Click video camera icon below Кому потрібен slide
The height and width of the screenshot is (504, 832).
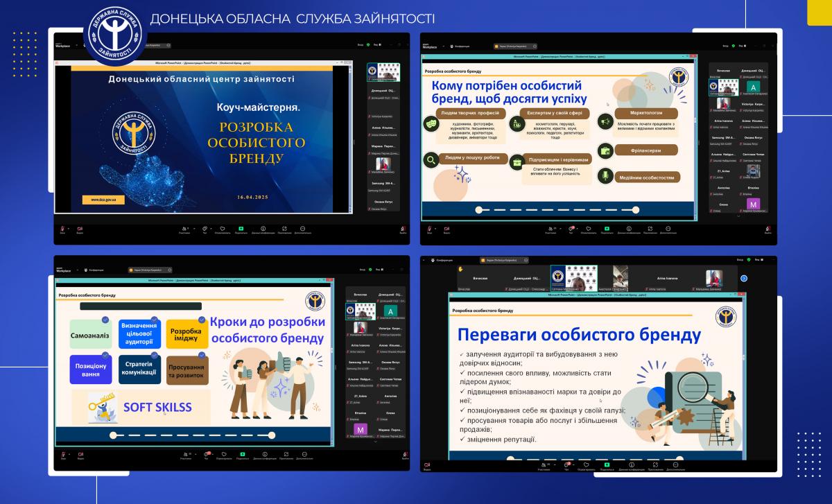point(447,228)
